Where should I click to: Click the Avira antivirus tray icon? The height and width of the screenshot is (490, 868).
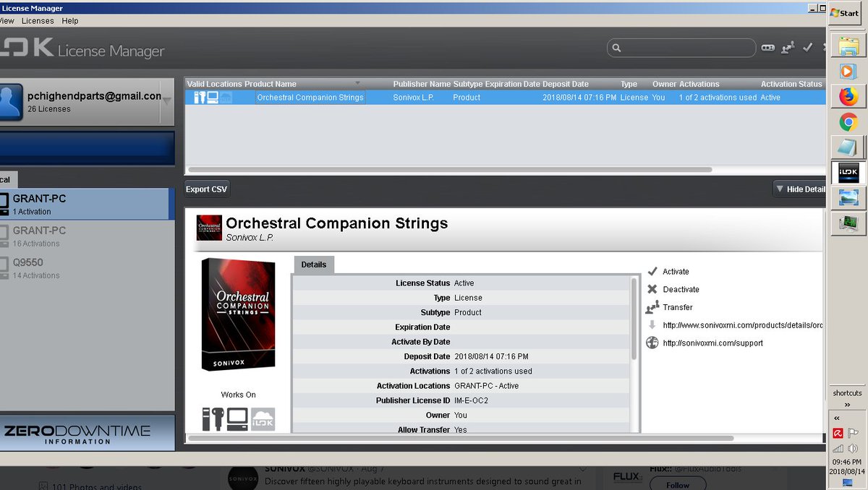pos(838,434)
